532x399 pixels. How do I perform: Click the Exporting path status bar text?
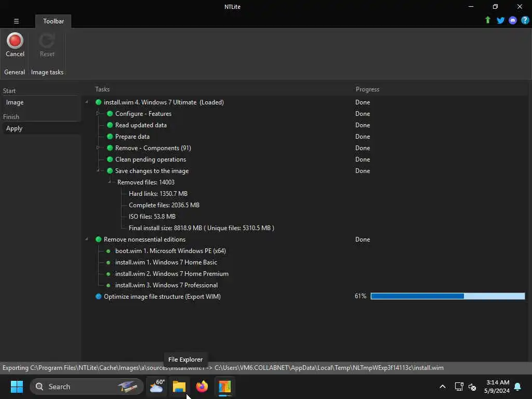(223, 368)
